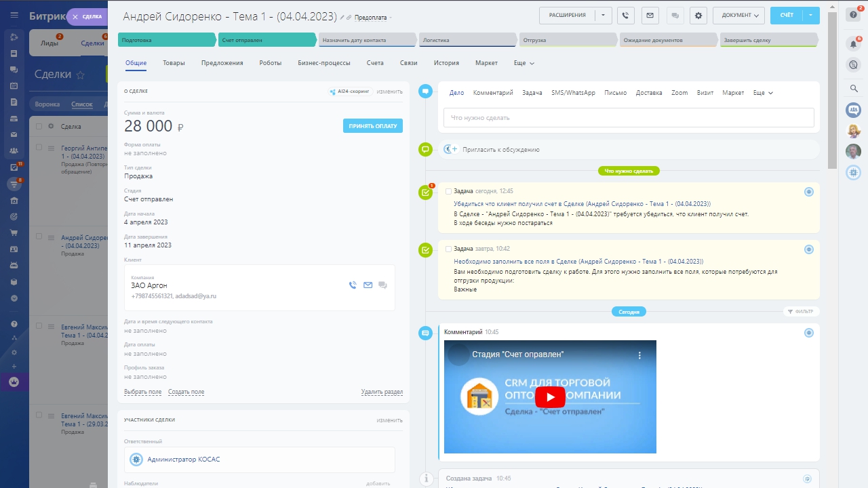Open the Бизнес-процессы tab
This screenshot has height=488, width=868.
(324, 63)
